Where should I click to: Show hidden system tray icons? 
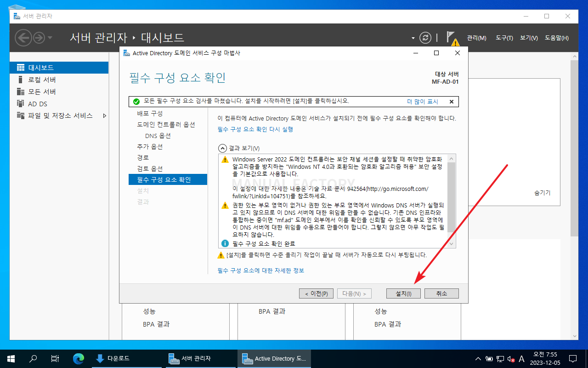[478, 358]
